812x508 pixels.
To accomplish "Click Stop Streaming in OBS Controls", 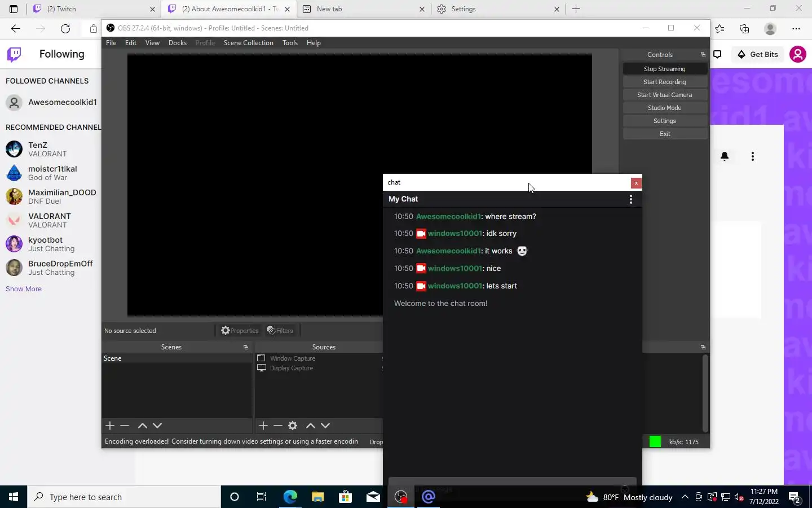I will click(665, 69).
